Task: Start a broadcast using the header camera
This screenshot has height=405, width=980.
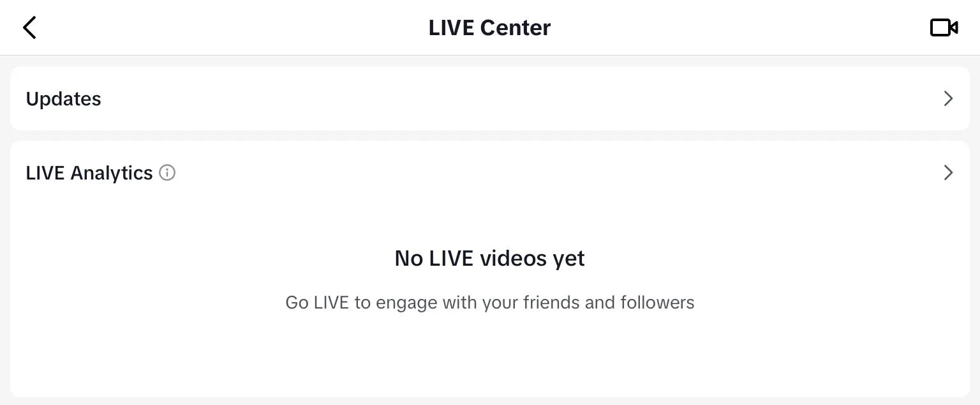Action: (944, 27)
